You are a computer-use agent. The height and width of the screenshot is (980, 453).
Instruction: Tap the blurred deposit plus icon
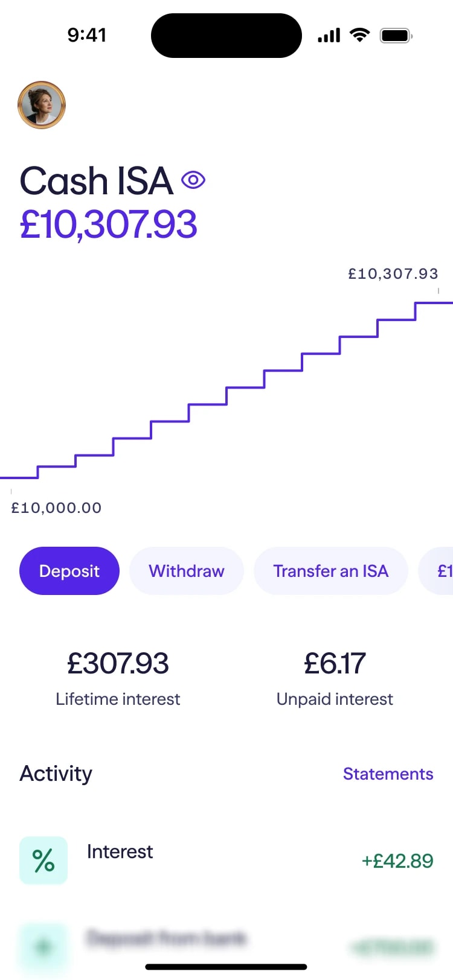pyautogui.click(x=43, y=947)
